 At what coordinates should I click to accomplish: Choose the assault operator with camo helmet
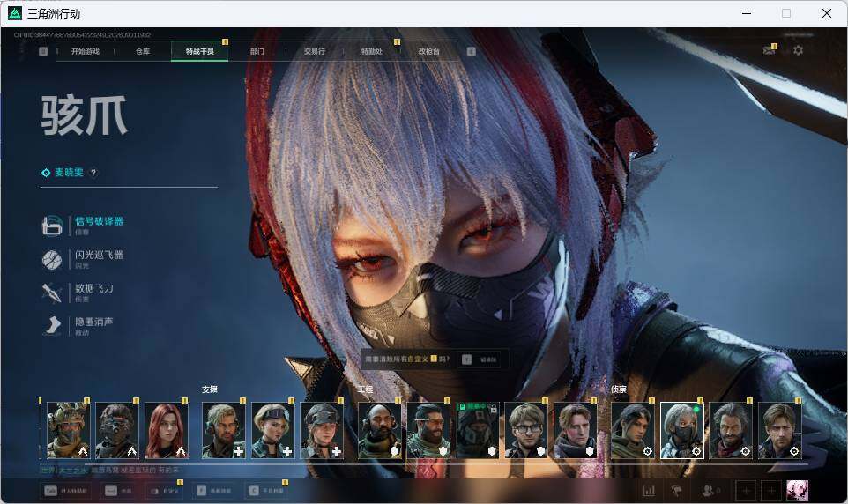pos(68,430)
